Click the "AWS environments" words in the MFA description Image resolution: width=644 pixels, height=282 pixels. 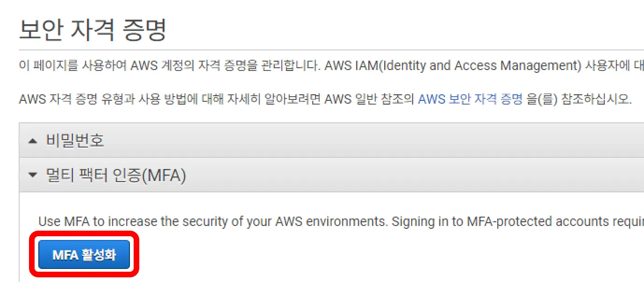pos(343,221)
